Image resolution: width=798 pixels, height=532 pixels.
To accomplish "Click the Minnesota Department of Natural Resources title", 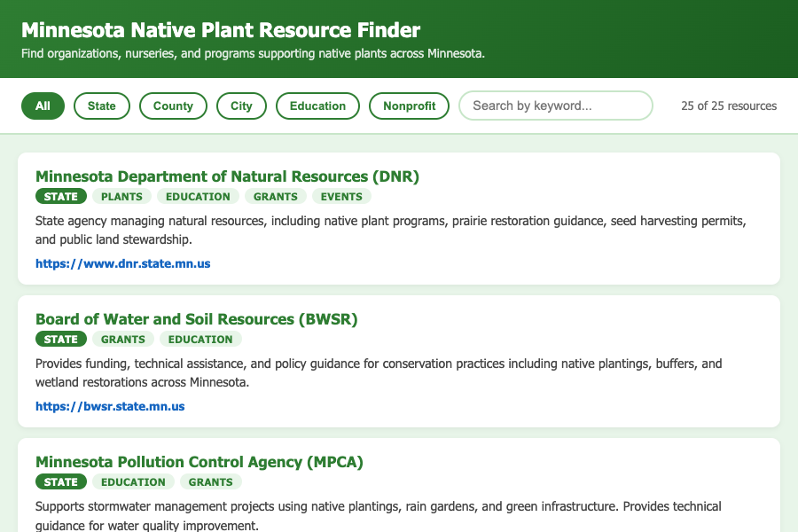I will 227,176.
